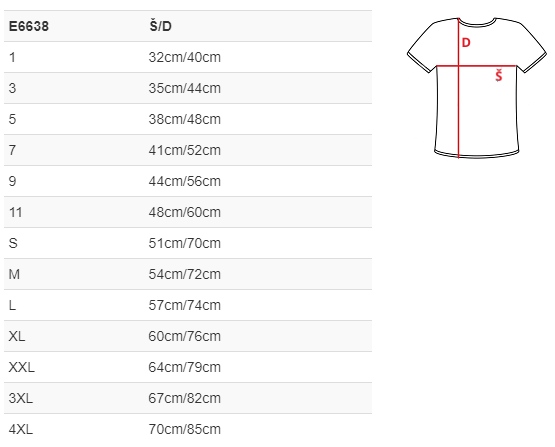555x447 pixels.
Task: Click the red D length label
Action: click(x=466, y=43)
